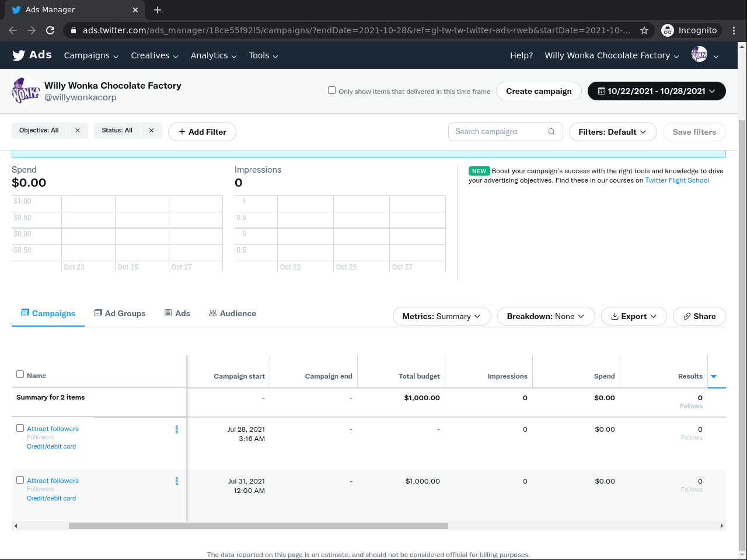Click the @willywonkacorp handle text
The width and height of the screenshot is (747, 560).
tap(81, 97)
